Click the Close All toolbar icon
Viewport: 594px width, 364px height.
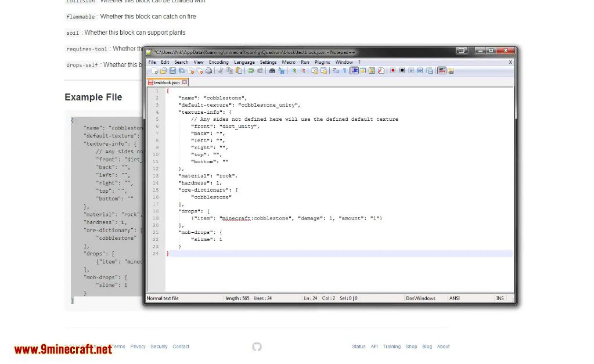(200, 71)
